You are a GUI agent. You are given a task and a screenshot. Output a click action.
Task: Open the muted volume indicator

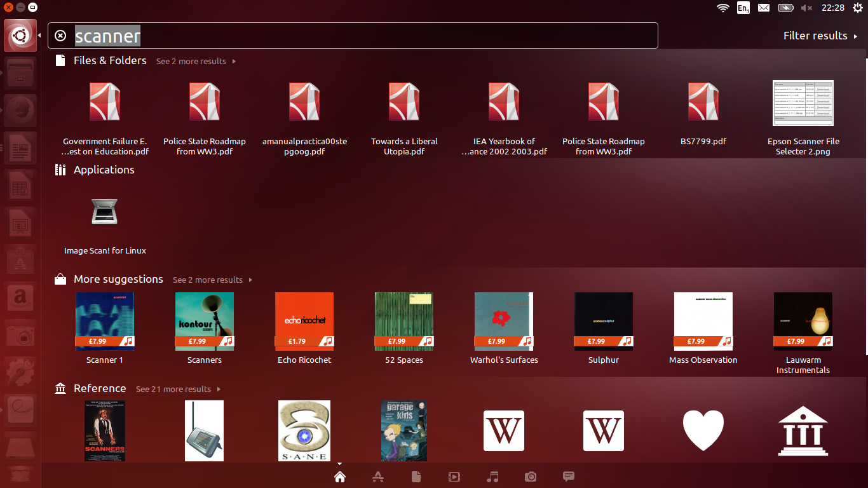point(806,8)
